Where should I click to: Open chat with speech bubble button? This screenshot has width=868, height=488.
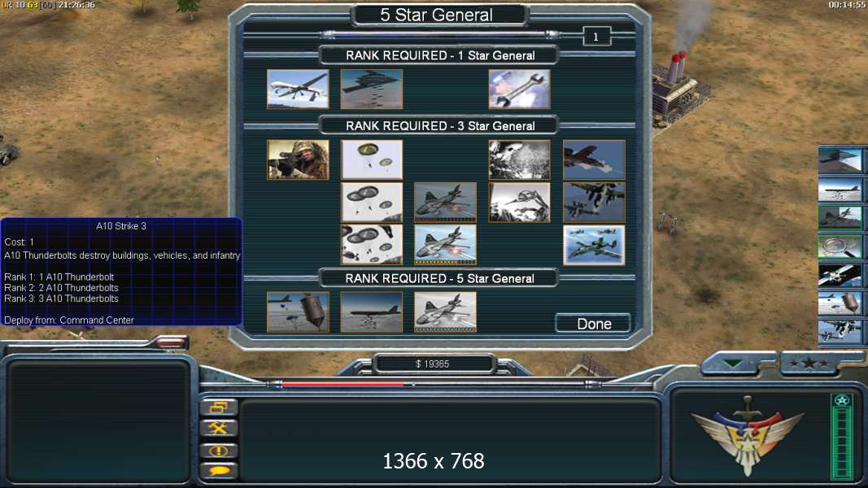219,471
